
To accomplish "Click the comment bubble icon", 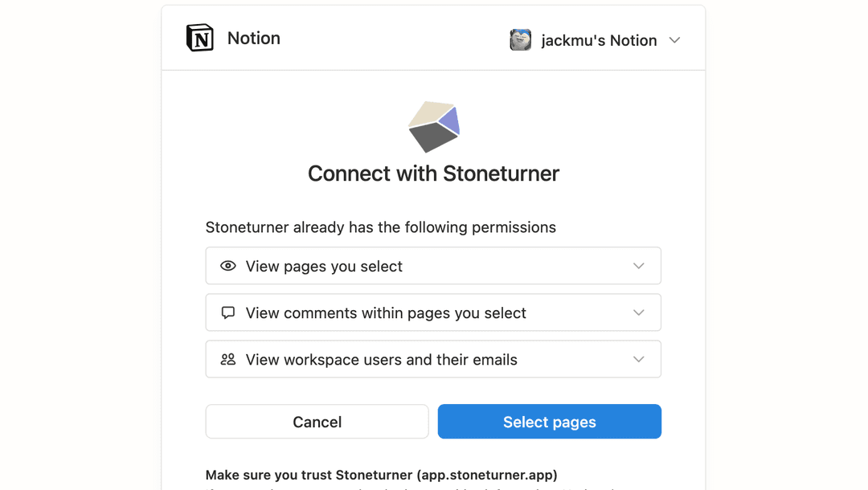I will (x=228, y=312).
